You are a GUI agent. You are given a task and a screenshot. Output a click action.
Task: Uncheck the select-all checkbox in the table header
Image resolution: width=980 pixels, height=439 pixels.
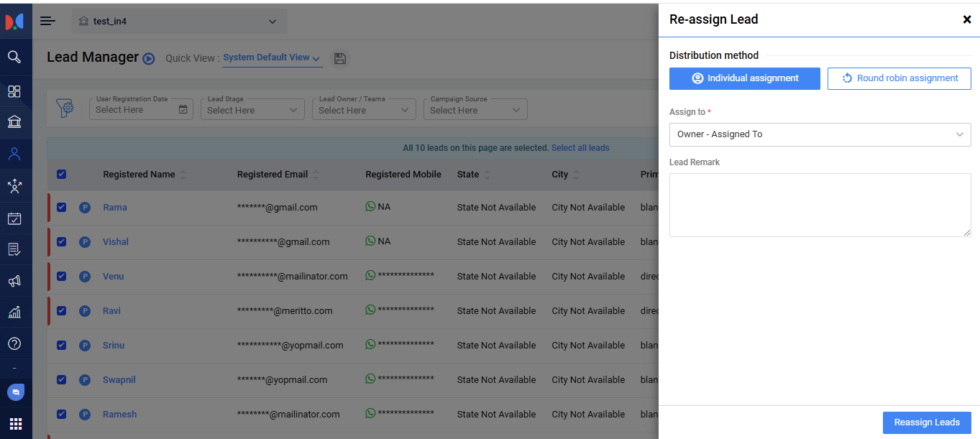61,174
